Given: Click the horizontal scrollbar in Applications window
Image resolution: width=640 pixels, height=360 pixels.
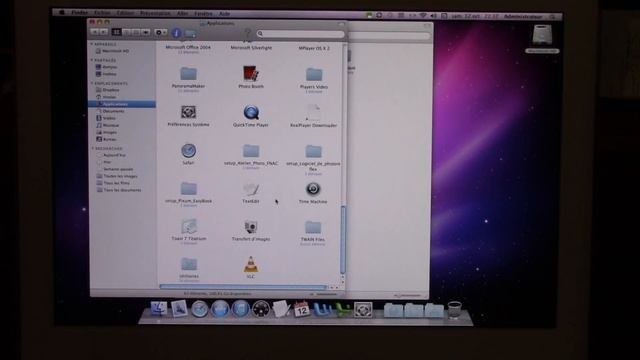Looking at the screenshot, I should (243, 287).
